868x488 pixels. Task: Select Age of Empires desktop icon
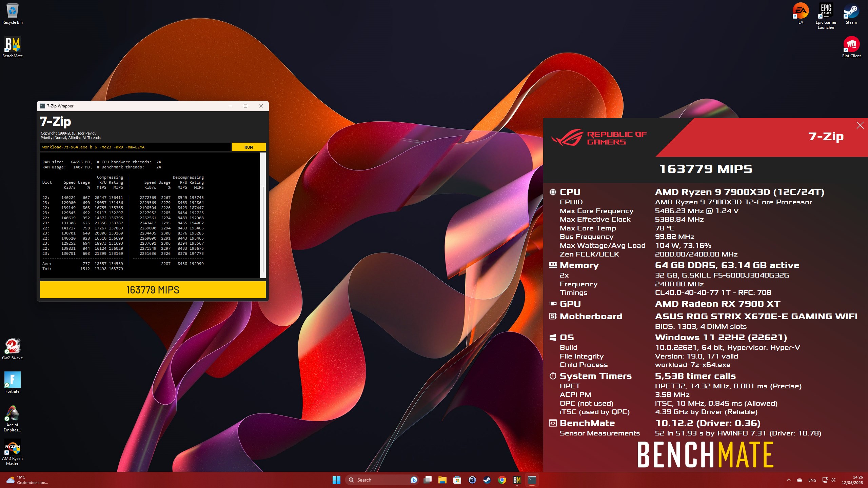(x=13, y=419)
